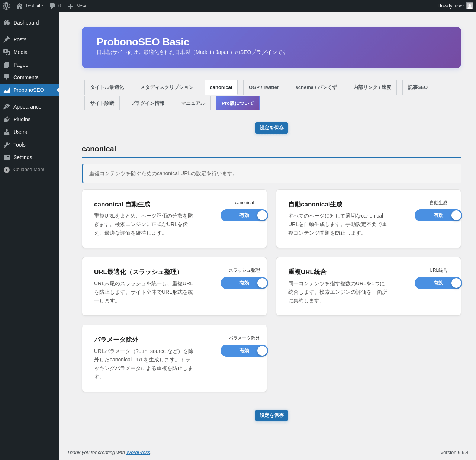
Task: Click the Collapse Menu label
Action: pos(29,170)
